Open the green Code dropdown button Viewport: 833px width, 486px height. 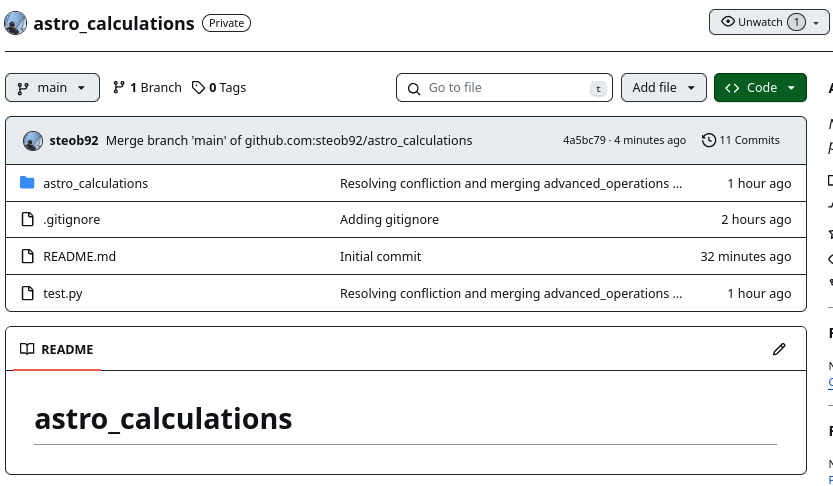760,88
